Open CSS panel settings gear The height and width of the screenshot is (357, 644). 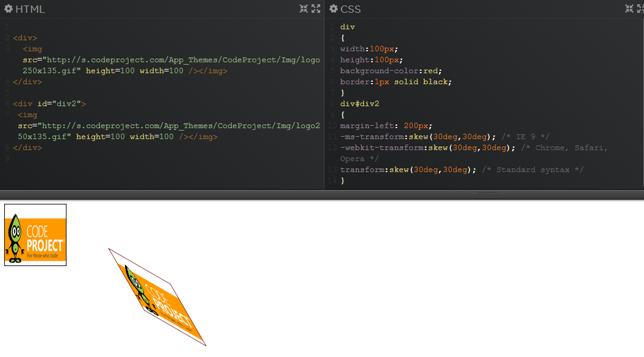coord(334,9)
